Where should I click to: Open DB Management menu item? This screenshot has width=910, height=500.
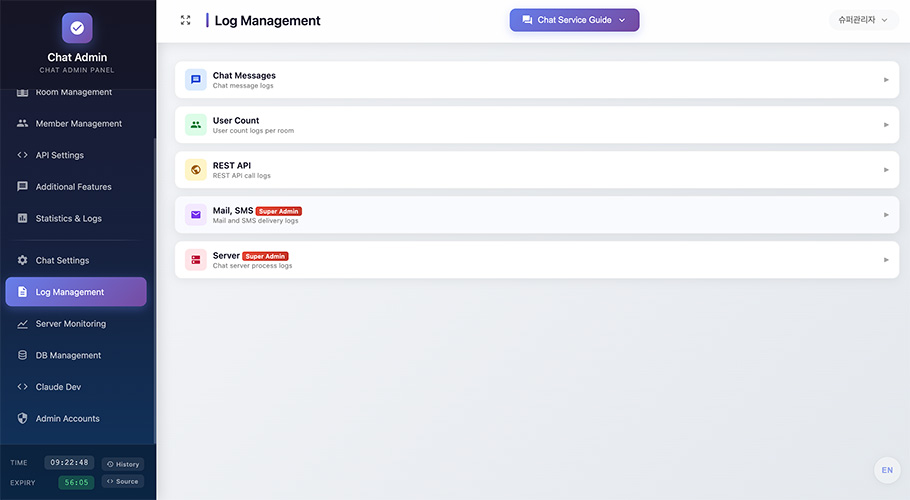click(76, 355)
